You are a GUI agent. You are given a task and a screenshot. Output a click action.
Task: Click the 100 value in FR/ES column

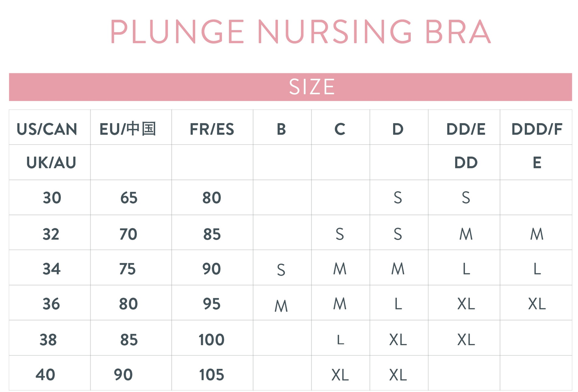[212, 340]
